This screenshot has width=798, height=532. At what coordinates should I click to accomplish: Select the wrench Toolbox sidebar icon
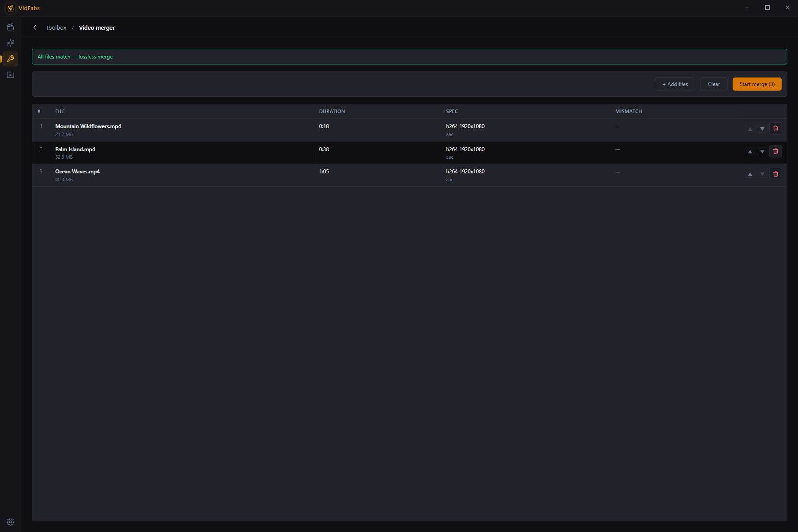coord(11,59)
